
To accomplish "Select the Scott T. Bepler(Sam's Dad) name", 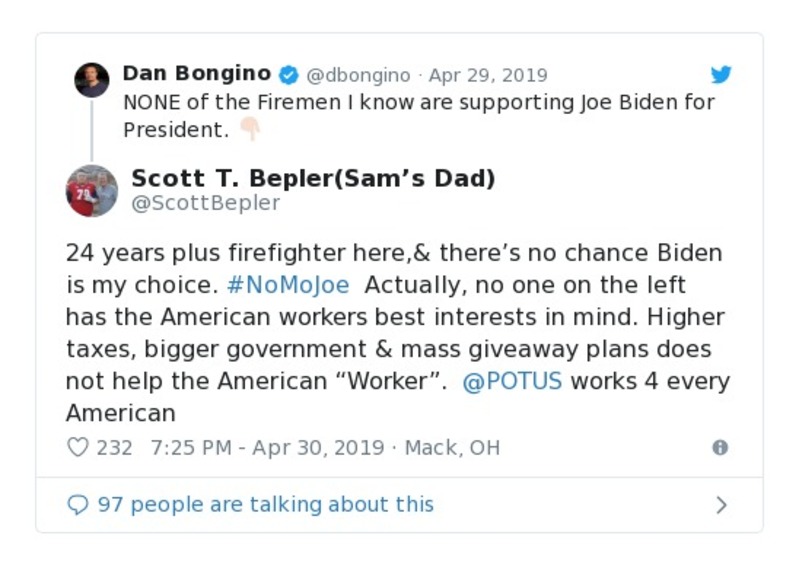I will (x=313, y=179).
